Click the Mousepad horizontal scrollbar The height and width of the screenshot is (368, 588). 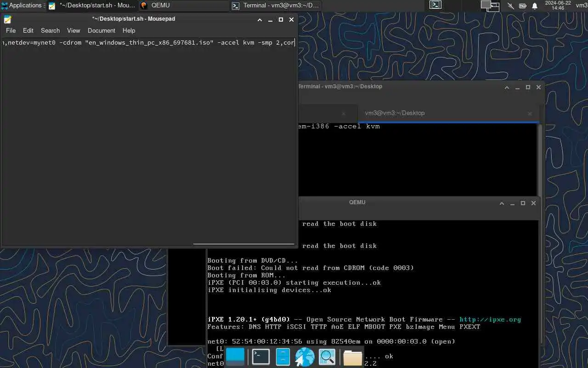(243, 244)
